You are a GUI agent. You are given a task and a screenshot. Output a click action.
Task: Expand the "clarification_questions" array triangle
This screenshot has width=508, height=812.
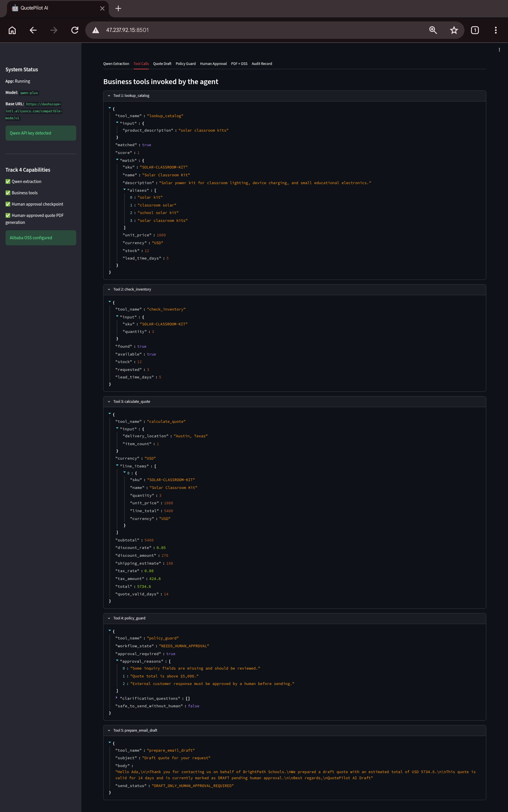[x=117, y=697]
